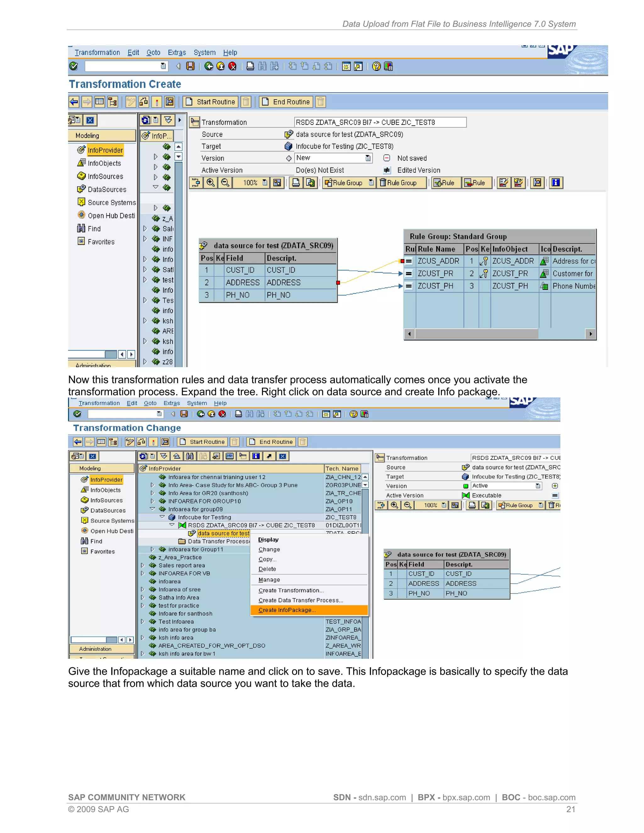
Task: Click green Enter checkmark in Transformation Change toolbar
Action: click(x=77, y=414)
